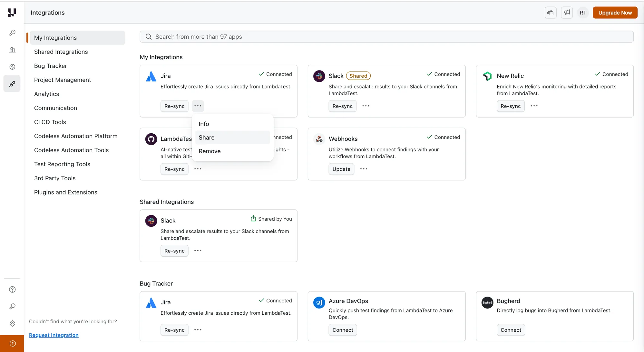Click the Jira logo in Bug Tracker
Image resolution: width=644 pixels, height=352 pixels.
tap(151, 303)
